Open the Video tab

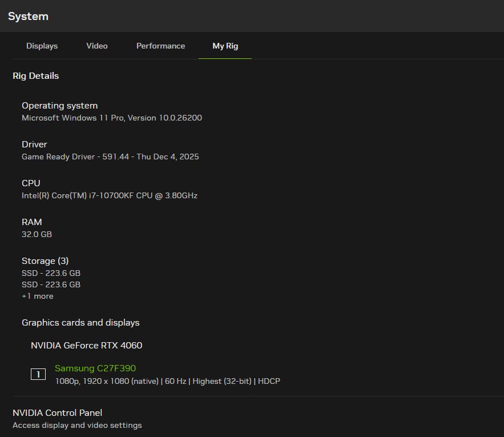[x=97, y=46]
